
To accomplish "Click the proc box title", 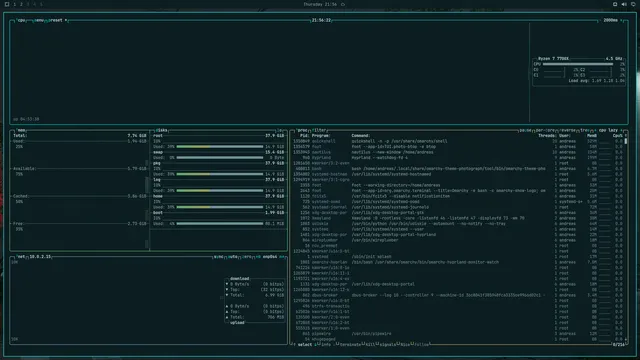I will [302, 130].
